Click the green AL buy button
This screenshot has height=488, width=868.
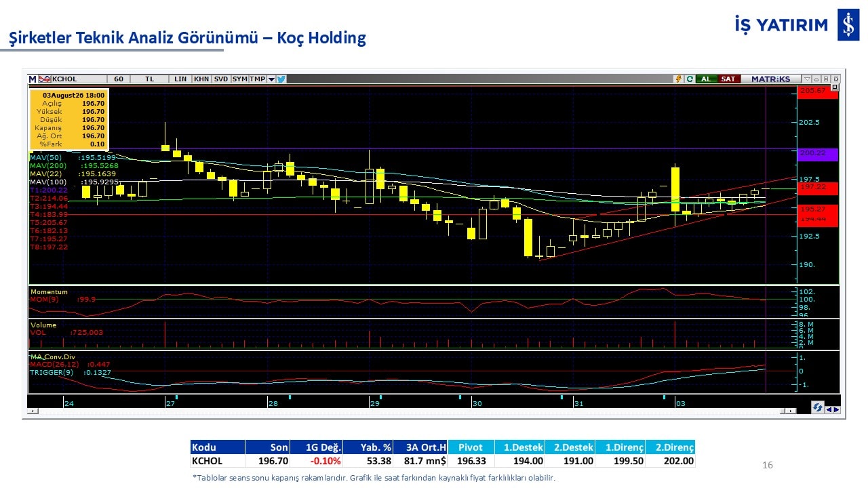pos(706,79)
